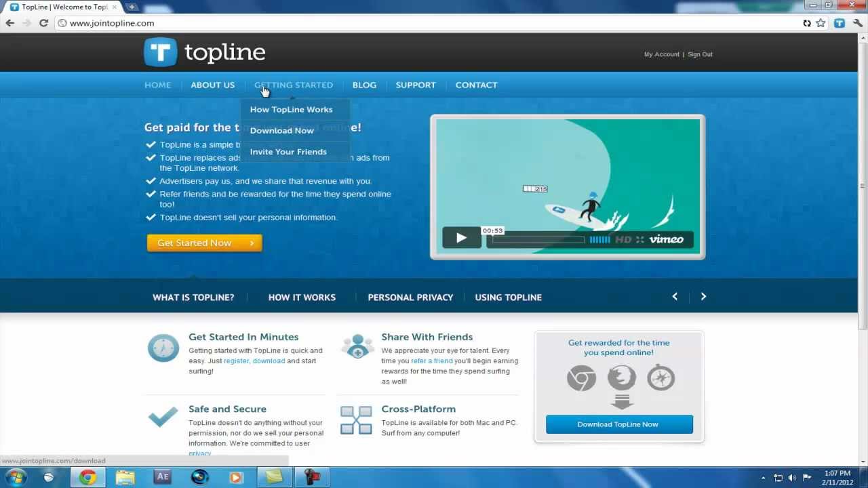Click the Safe and Secure checkmark icon
This screenshot has width=868, height=488.
tap(163, 417)
